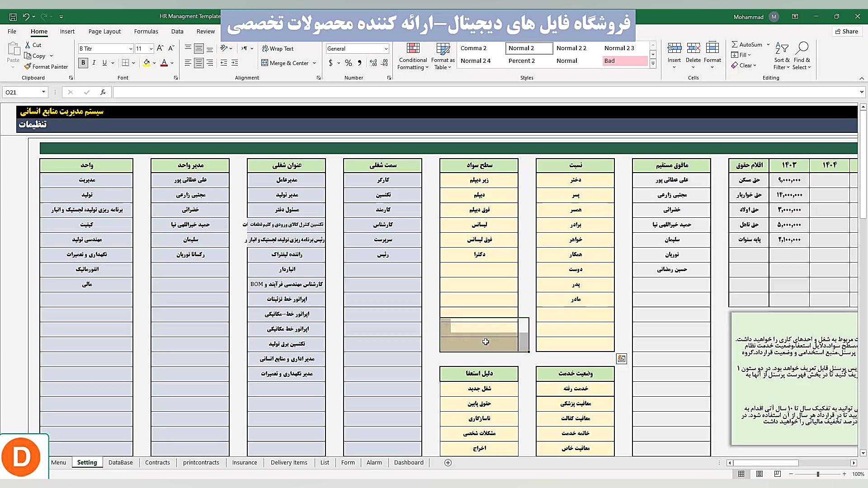This screenshot has height=488, width=868.
Task: Click the Copy button
Action: click(35, 56)
